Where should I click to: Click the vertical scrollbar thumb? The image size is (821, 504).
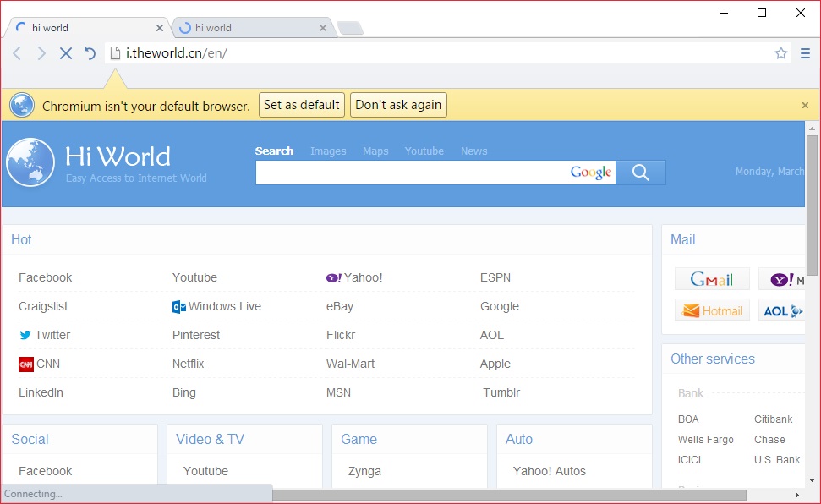(x=812, y=205)
